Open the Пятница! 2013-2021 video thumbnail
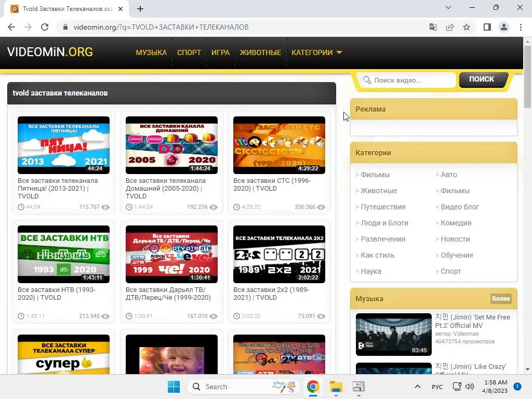The width and height of the screenshot is (532, 399). 63,145
